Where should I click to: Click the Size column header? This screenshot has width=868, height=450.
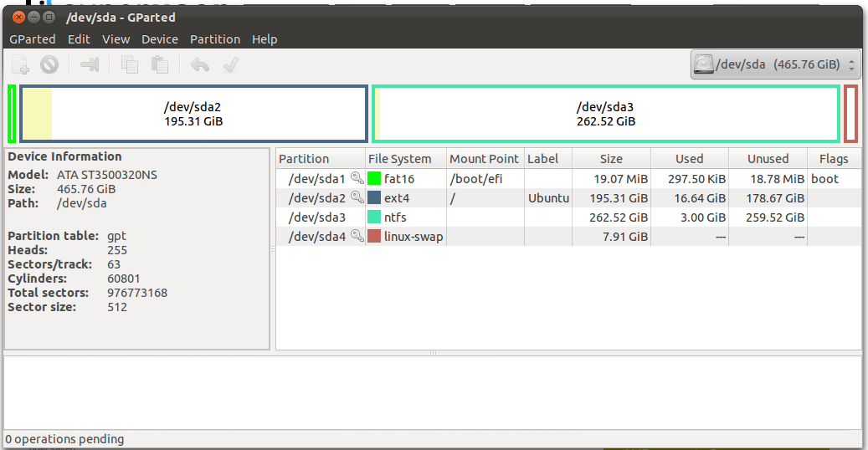point(611,159)
